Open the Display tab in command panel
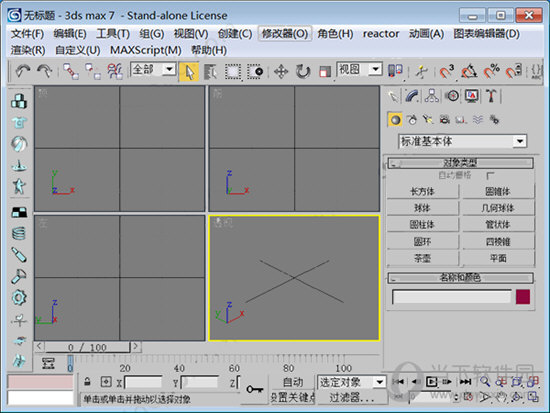 pyautogui.click(x=472, y=96)
